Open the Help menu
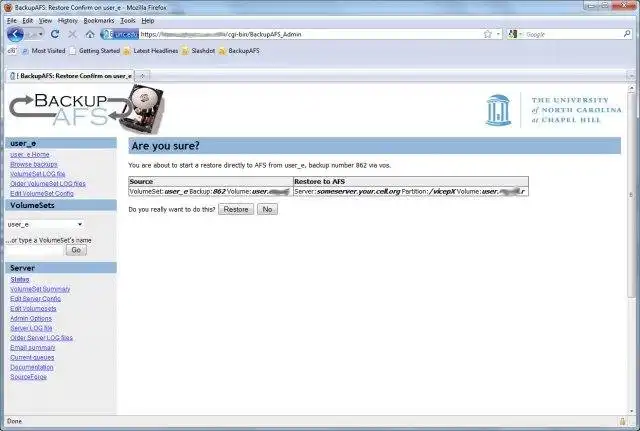This screenshot has height=431, width=640. [x=148, y=20]
